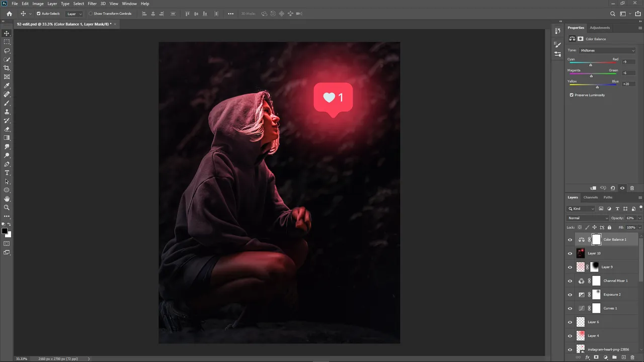Open the Fill value dropdown arrow

[639, 227]
